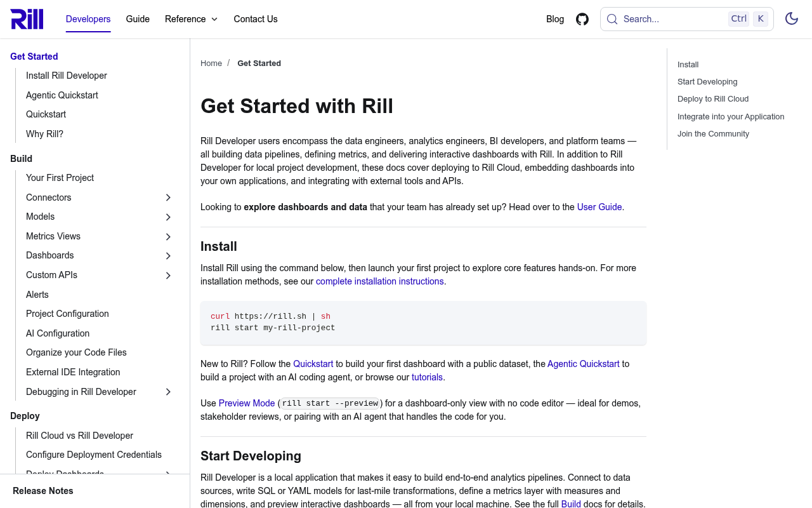Viewport: 812px width, 508px height.
Task: Open the Metrics Views page
Action: coord(53,236)
